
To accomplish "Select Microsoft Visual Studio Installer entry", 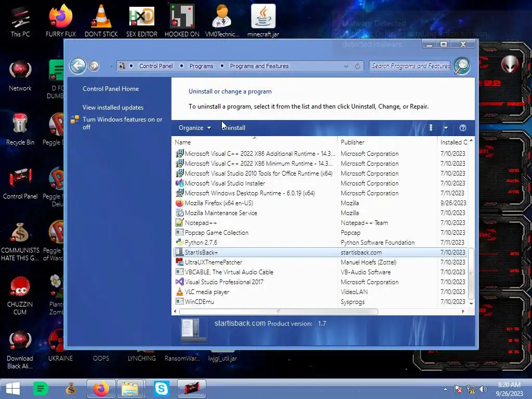I will (x=320, y=183).
